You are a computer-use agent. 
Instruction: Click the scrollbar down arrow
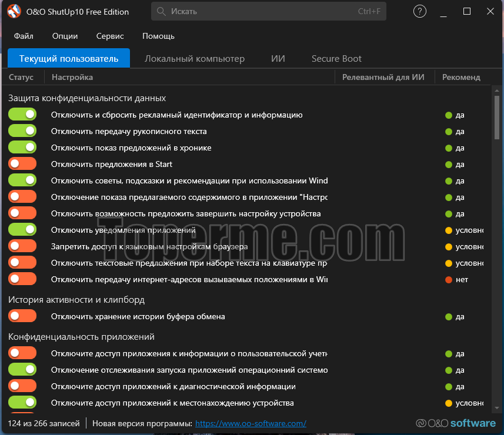(x=497, y=408)
